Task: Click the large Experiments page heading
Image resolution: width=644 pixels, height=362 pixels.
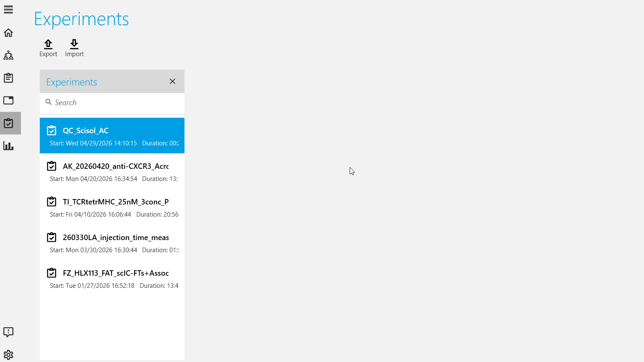Action: [81, 19]
